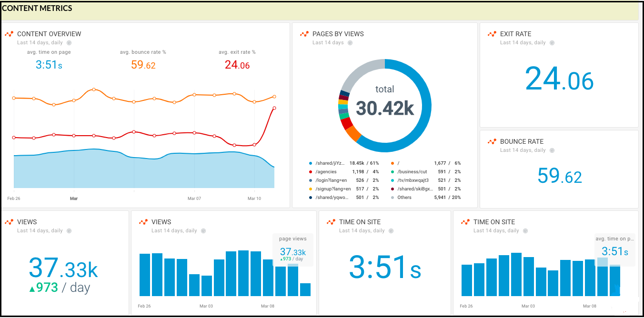Click Mar 03 axis label in Views bar chart

(205, 306)
